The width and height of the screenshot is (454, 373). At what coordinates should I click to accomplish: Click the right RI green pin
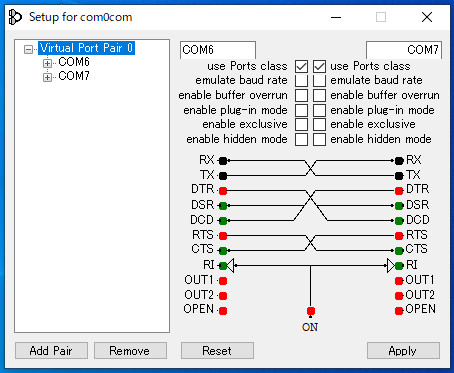[x=399, y=266]
